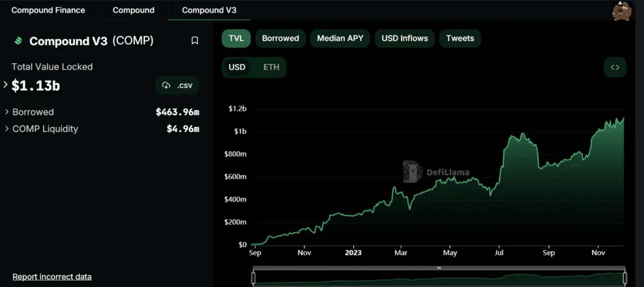
Task: Enable the Median APY chart metric
Action: point(340,39)
